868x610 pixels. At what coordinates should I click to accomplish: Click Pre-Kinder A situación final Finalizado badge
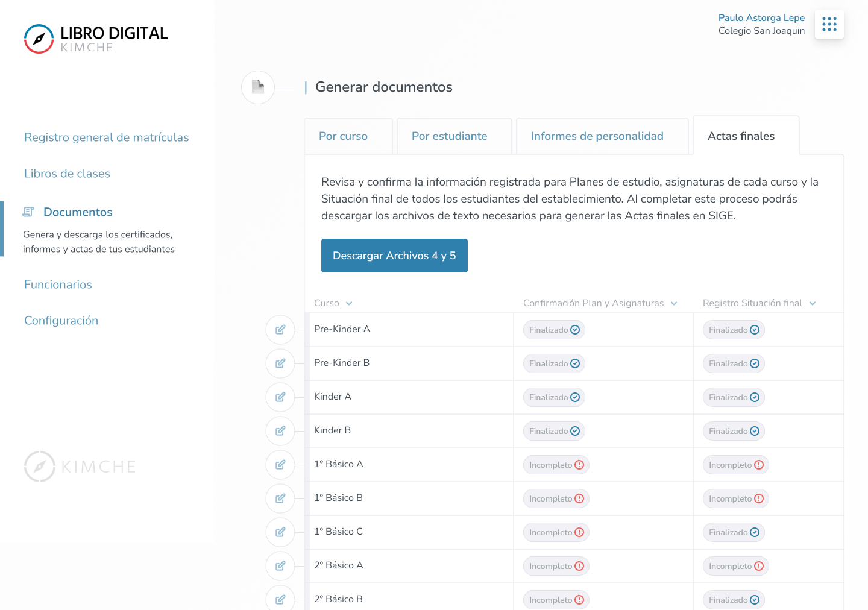pyautogui.click(x=734, y=330)
